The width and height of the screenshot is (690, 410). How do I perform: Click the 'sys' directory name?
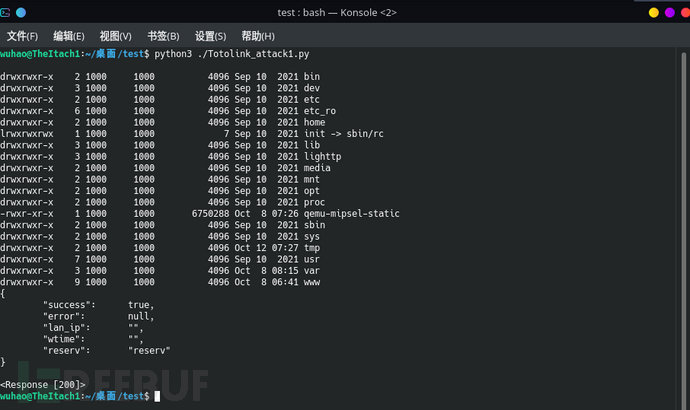(312, 237)
